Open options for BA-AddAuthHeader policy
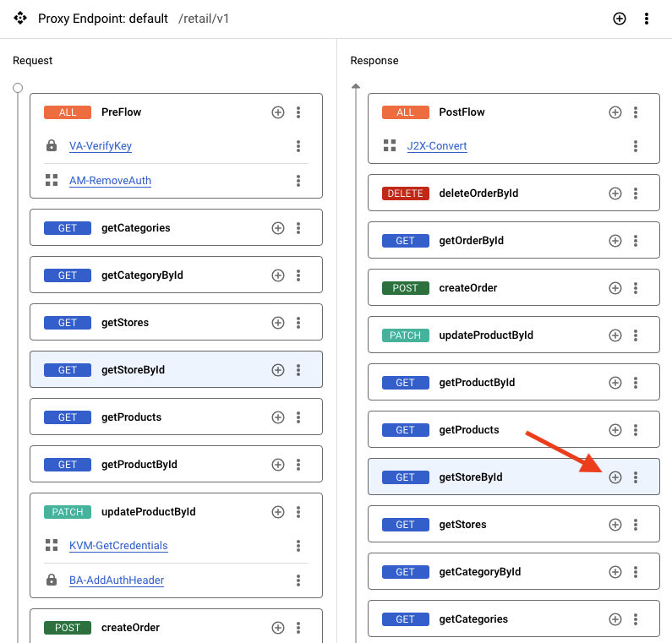This screenshot has width=672, height=643. coord(298,580)
